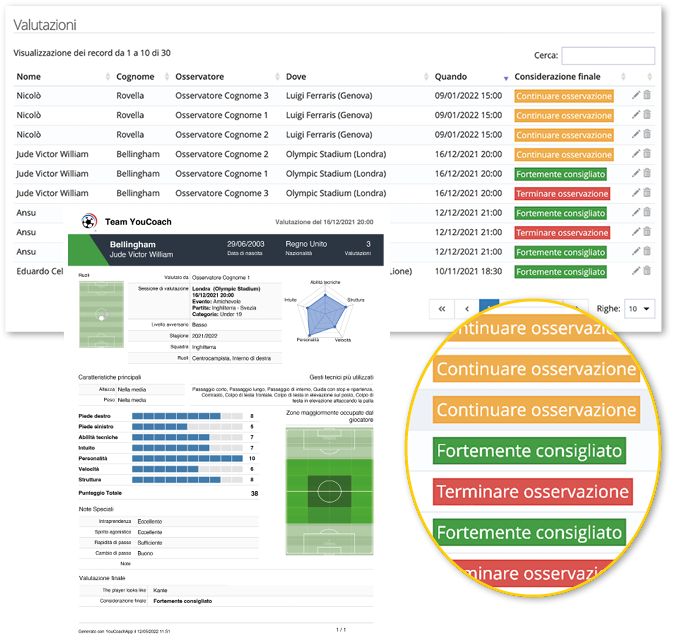Click into the Cerca search field
673x644 pixels.
(608, 56)
